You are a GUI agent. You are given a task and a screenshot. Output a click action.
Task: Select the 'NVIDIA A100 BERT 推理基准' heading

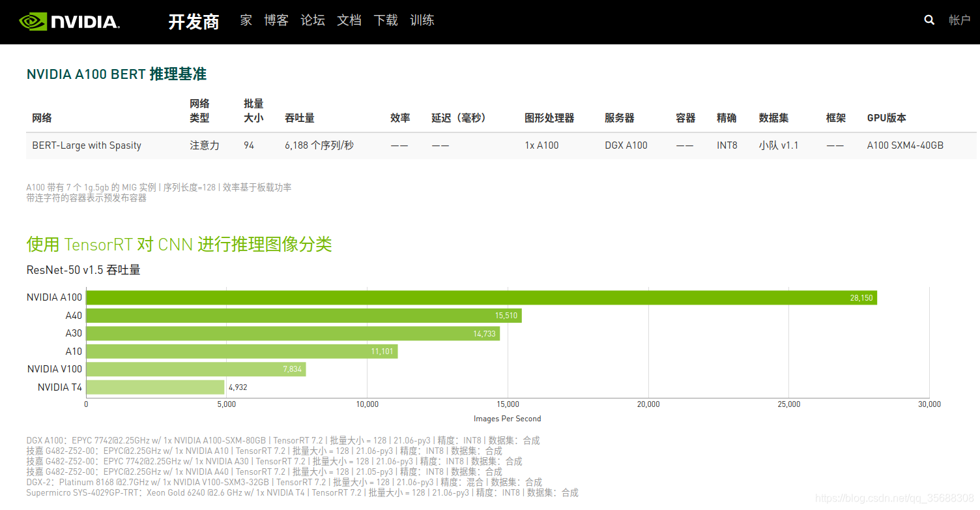[x=117, y=74]
